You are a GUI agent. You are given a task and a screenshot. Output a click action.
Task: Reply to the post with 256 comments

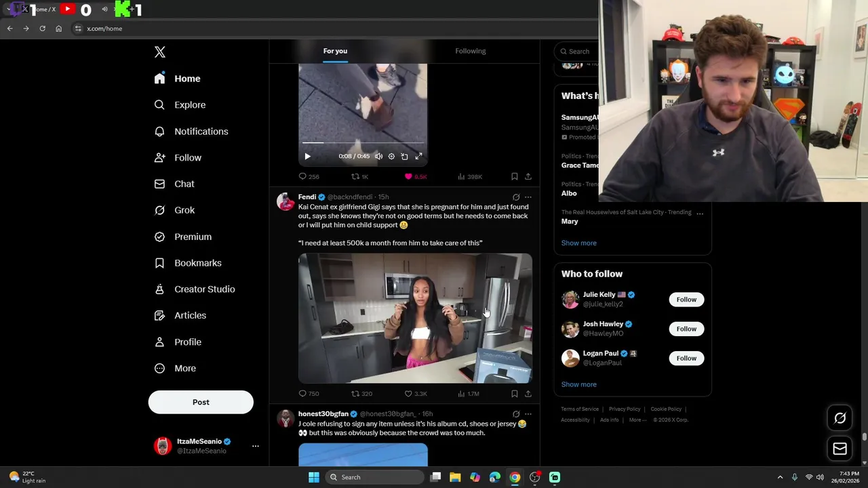click(x=309, y=176)
